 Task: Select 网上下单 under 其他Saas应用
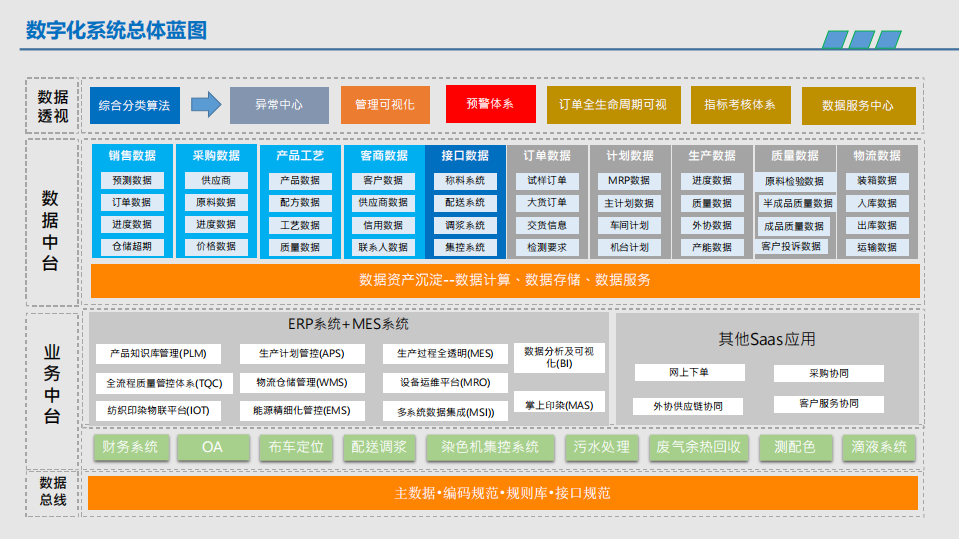[689, 373]
